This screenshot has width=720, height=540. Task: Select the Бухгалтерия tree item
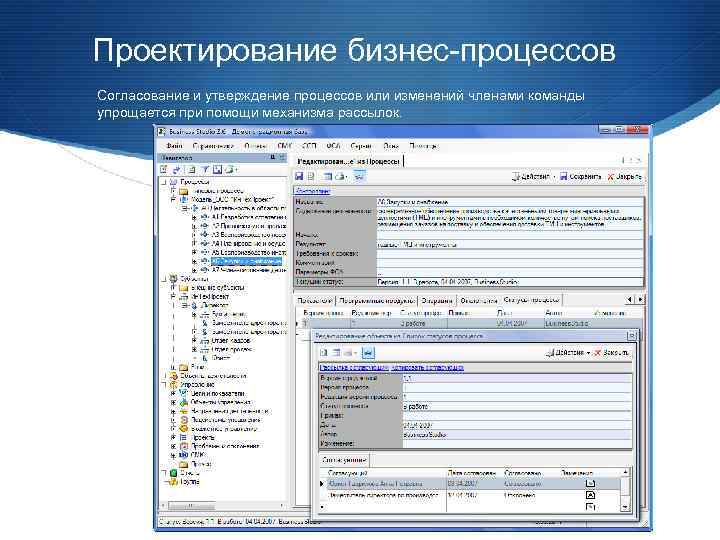(230, 314)
